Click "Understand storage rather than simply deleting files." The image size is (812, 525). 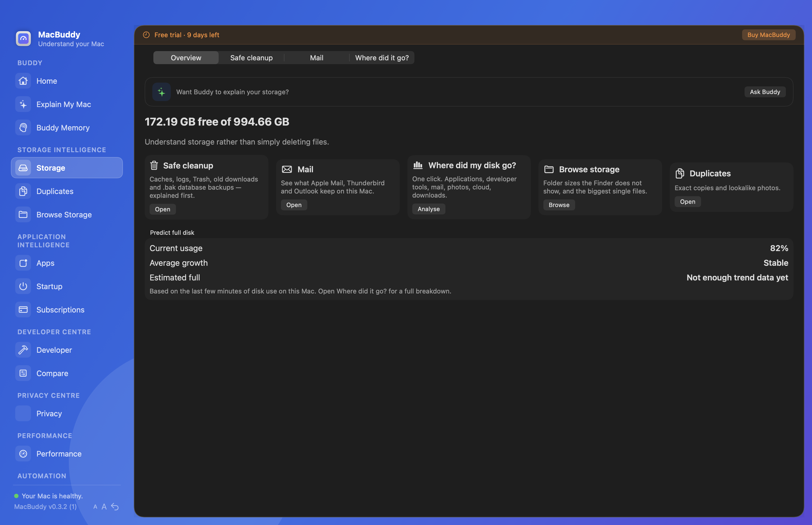pos(237,142)
